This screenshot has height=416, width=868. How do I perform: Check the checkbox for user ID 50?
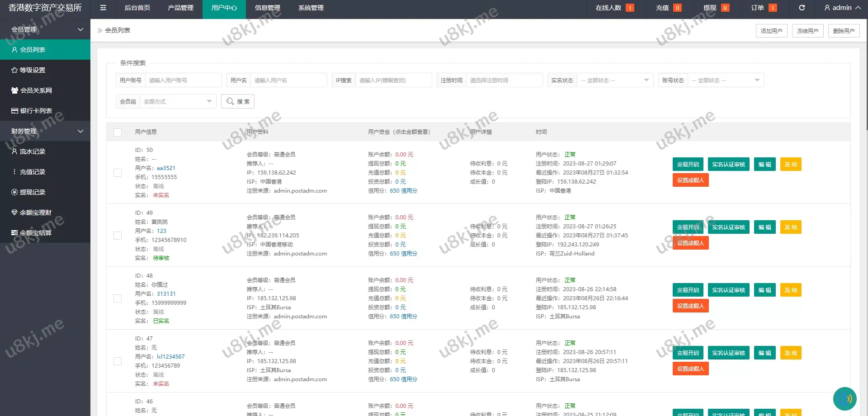pyautogui.click(x=118, y=173)
